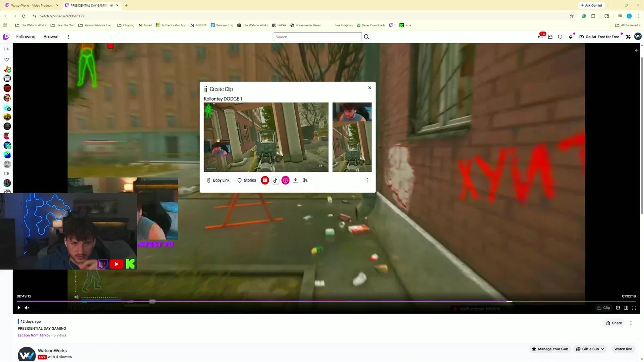Open Authenticator App bookmark
The image size is (644, 362).
pyautogui.click(x=171, y=25)
